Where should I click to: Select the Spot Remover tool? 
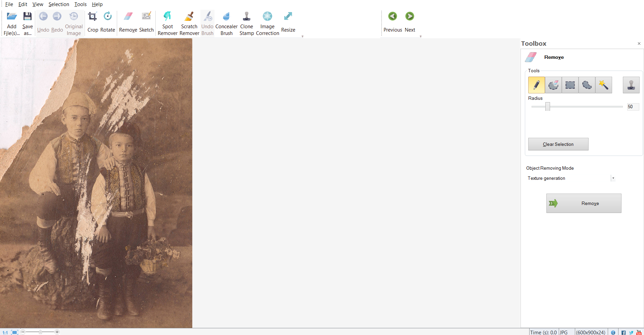coord(167,23)
